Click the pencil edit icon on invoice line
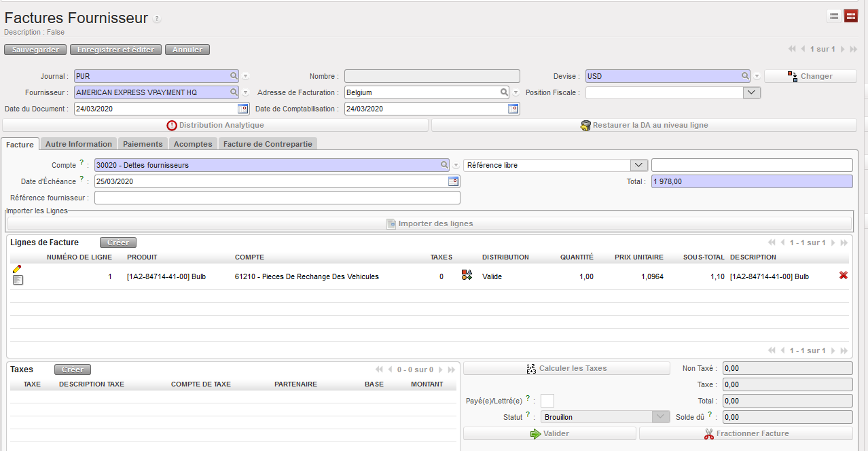This screenshot has width=868, height=451. coord(17,269)
